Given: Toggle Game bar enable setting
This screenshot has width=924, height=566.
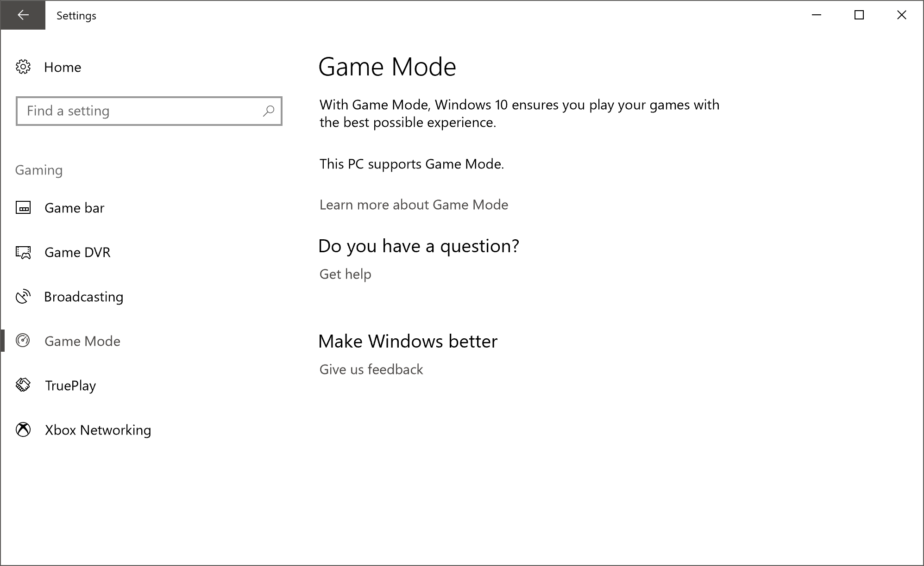Looking at the screenshot, I should (75, 208).
